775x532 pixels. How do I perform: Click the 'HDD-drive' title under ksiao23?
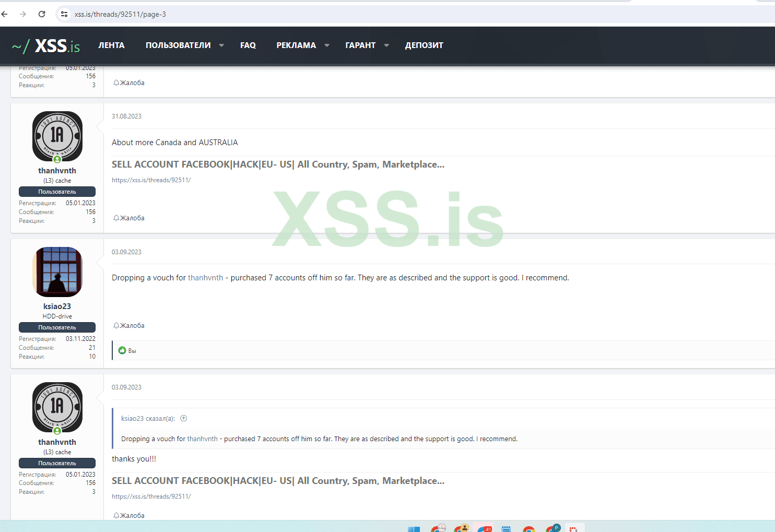click(57, 316)
